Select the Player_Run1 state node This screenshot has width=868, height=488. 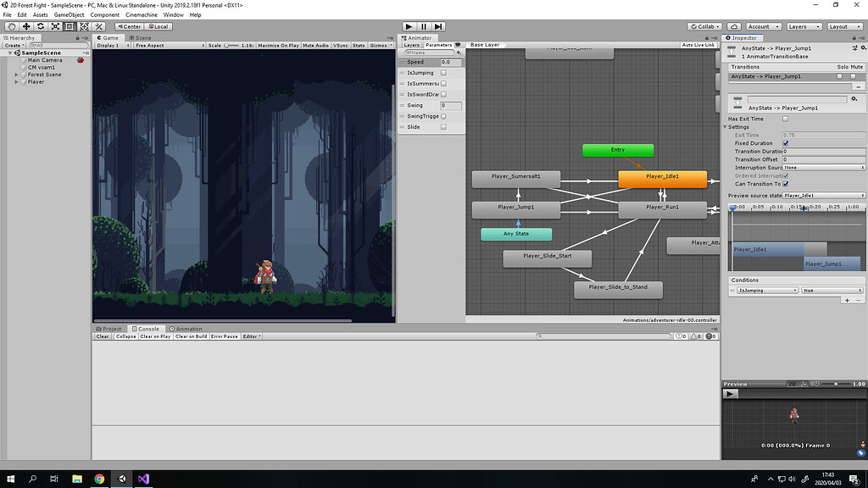tap(662, 208)
